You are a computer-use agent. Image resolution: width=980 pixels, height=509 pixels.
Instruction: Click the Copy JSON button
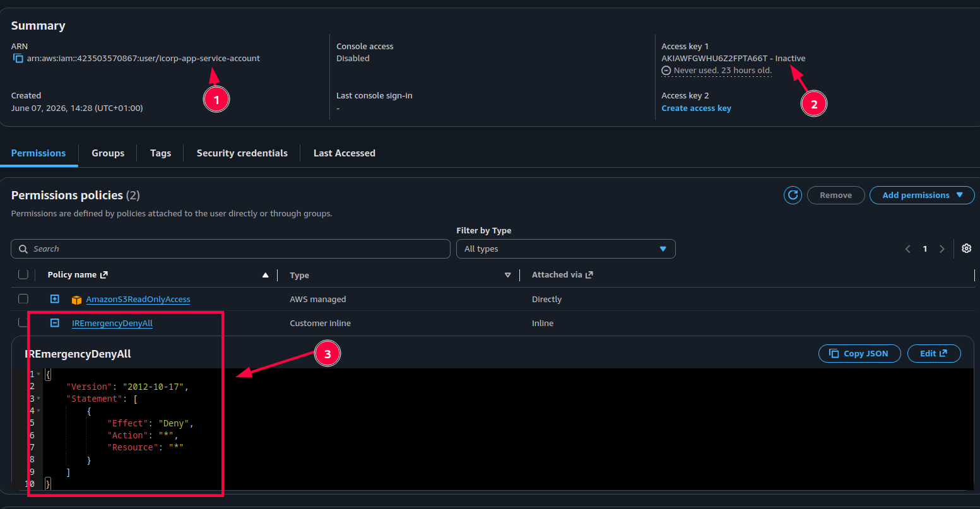click(x=859, y=354)
